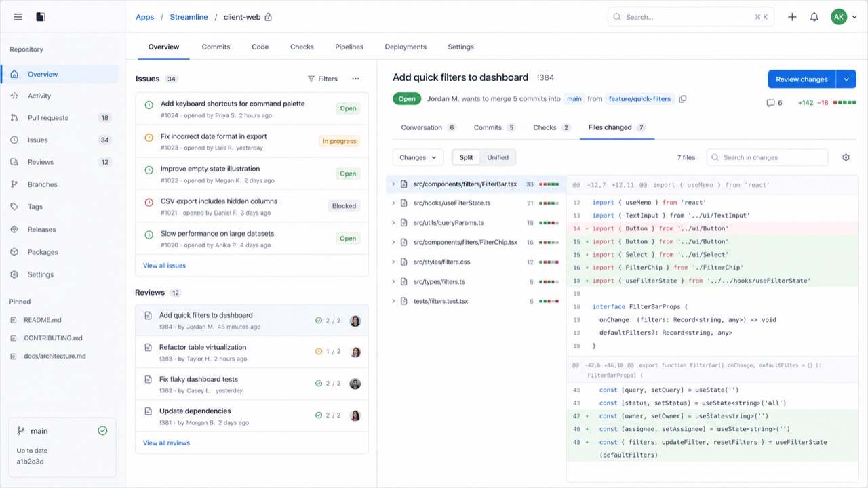Open the issues Filters button
The height and width of the screenshot is (488, 868).
pyautogui.click(x=323, y=79)
